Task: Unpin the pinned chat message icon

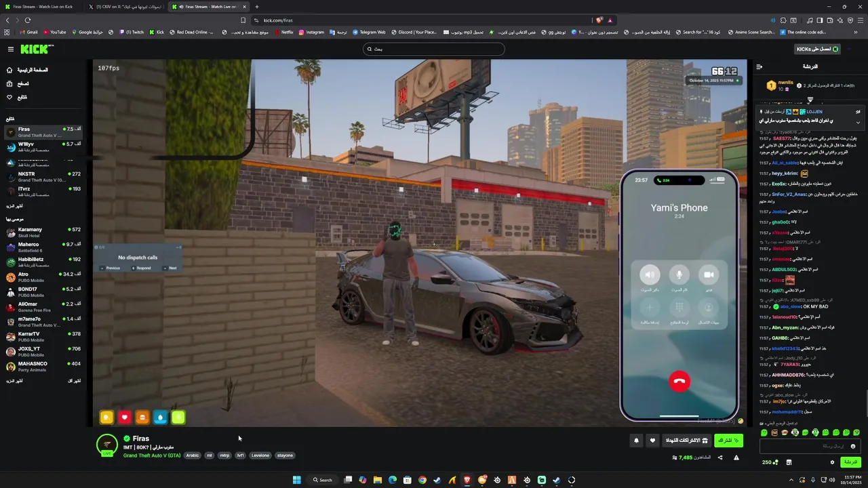Action: [x=858, y=112]
